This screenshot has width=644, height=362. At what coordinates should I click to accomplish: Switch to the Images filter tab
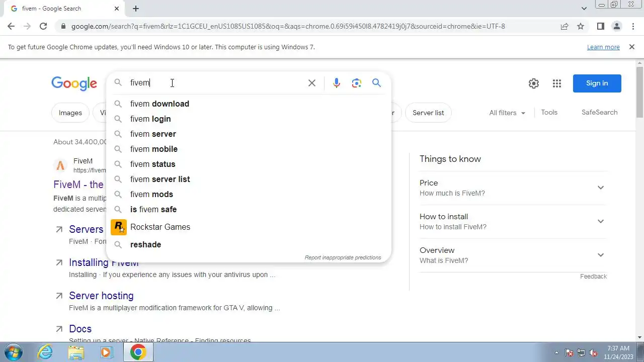click(x=70, y=113)
